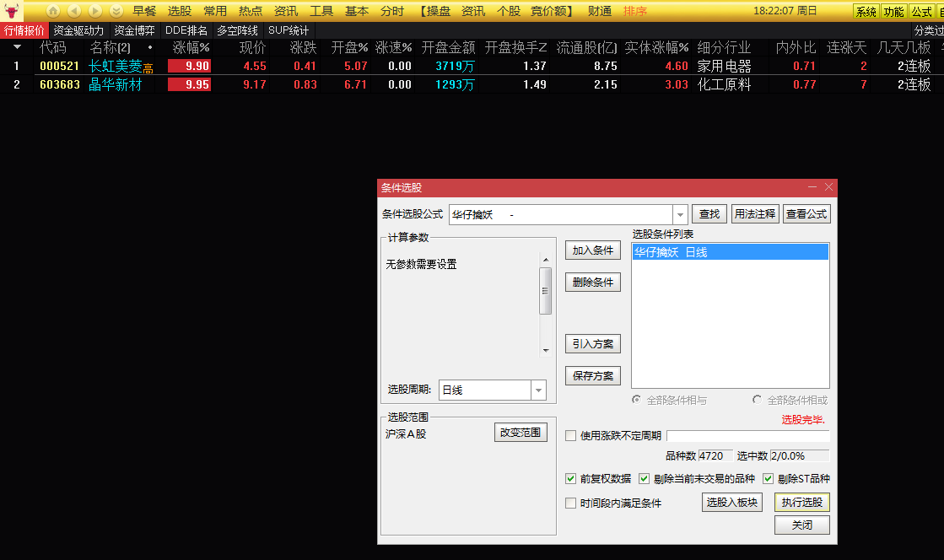Click the double-chevron down icon in toolbar
Screen dimensions: 944x560
116,11
